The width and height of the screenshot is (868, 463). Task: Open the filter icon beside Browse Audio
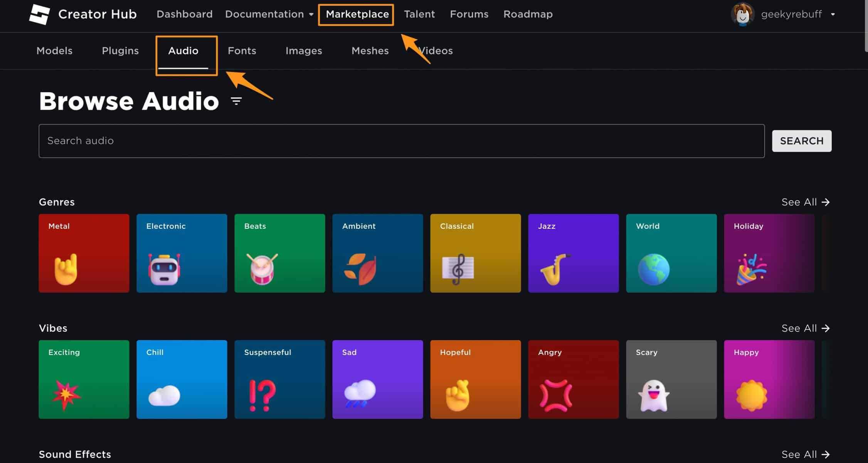click(236, 101)
